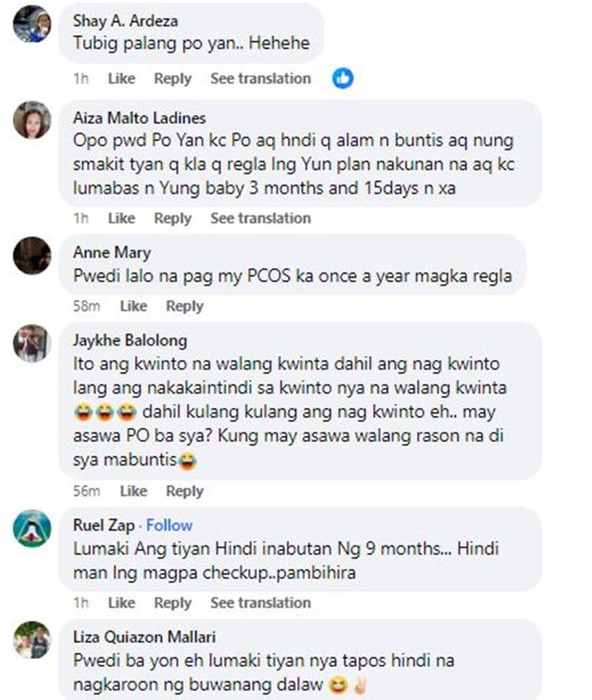The image size is (592, 700).
Task: Follow Ruel Zap
Action: click(x=169, y=525)
